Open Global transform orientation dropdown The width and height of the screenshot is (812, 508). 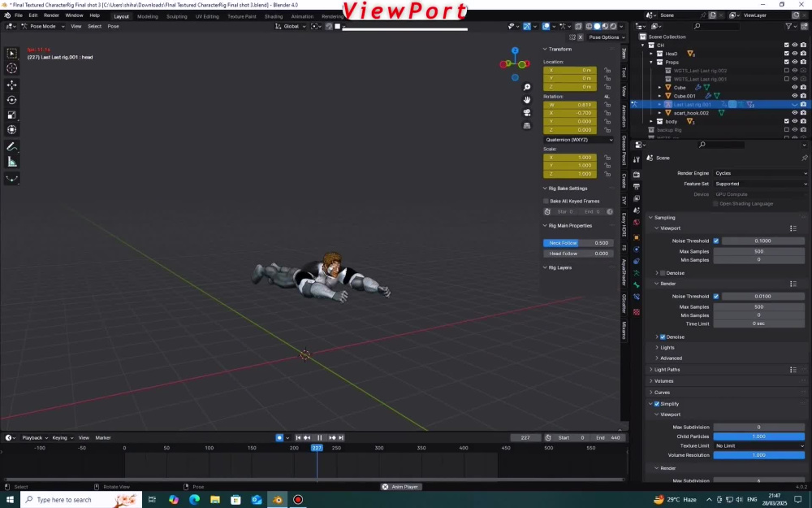click(x=290, y=27)
